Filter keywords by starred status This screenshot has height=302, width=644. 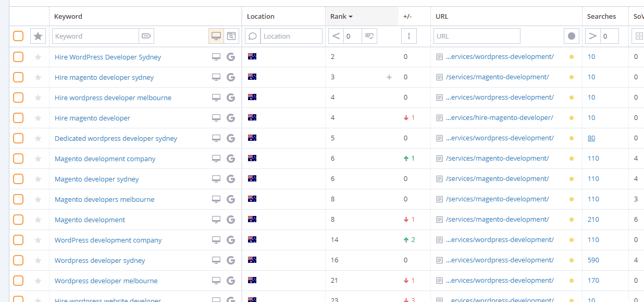coord(38,36)
